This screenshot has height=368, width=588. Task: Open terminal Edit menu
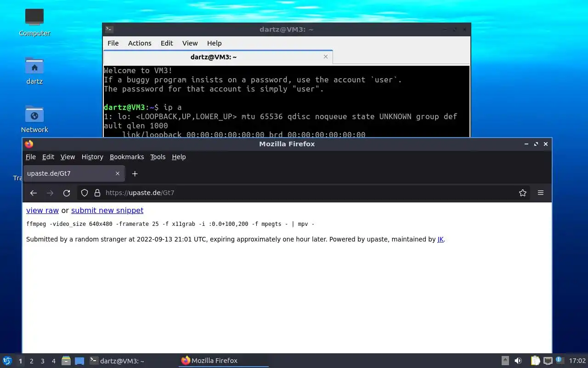pyautogui.click(x=167, y=43)
